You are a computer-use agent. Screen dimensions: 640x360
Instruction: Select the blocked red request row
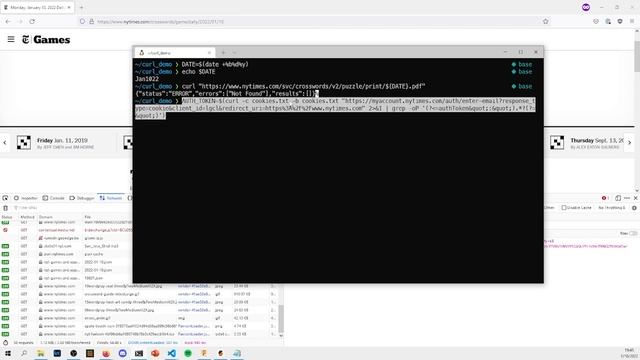pos(67,230)
